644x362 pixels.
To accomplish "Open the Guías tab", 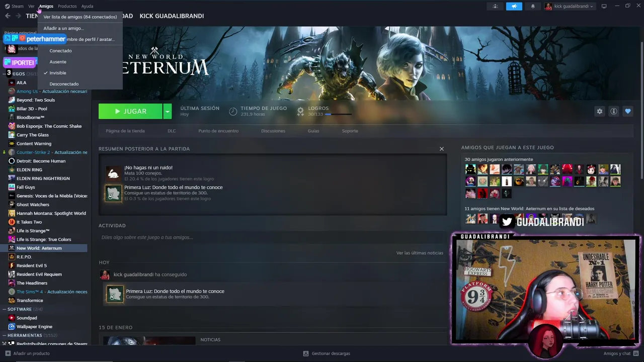I will pos(313,131).
